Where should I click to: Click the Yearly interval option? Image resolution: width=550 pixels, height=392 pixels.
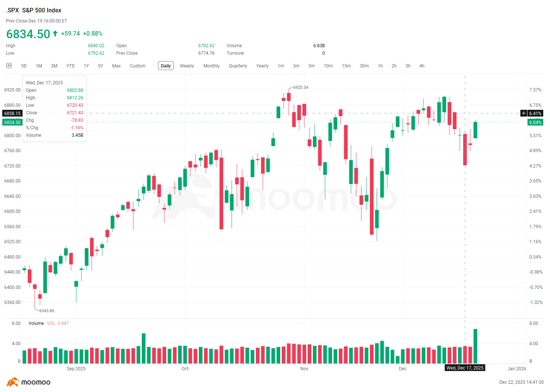click(x=262, y=66)
